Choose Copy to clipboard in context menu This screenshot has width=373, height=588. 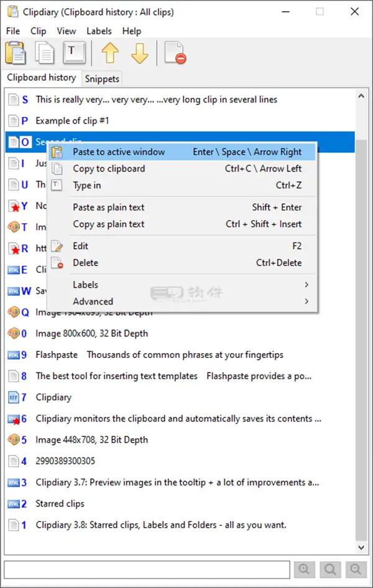pyautogui.click(x=182, y=168)
